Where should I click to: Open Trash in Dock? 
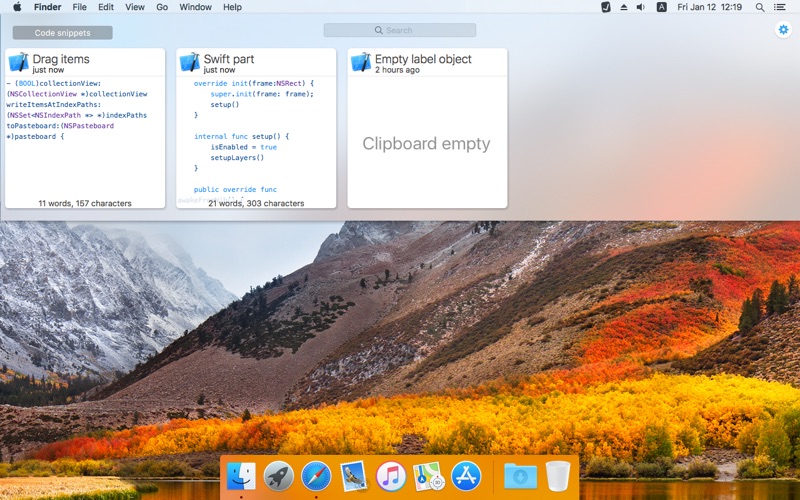558,476
